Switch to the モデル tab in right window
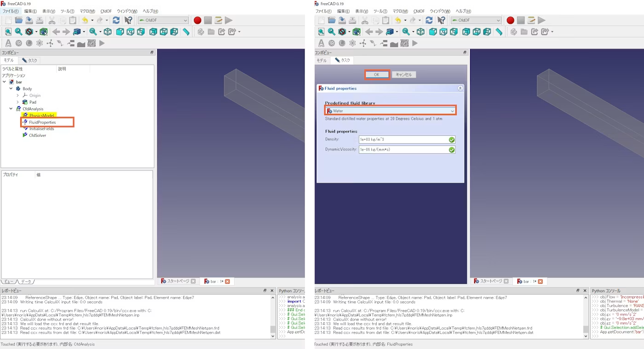The height and width of the screenshot is (349, 644). pyautogui.click(x=322, y=60)
